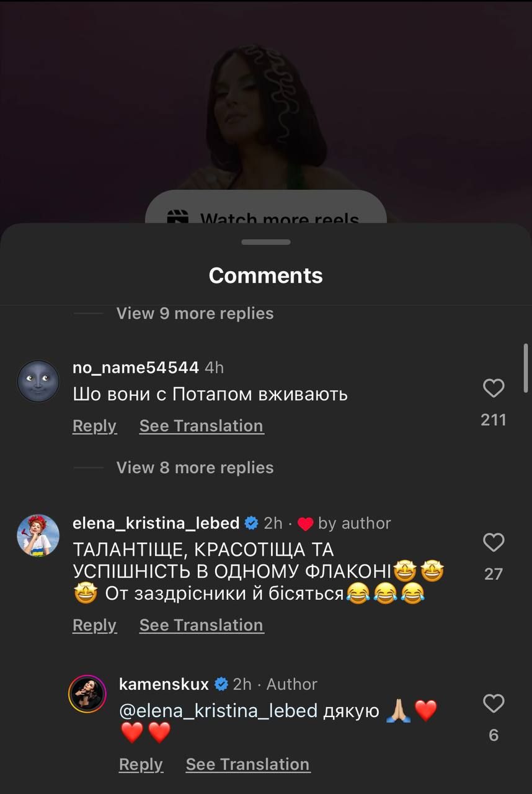
Task: See Translation of no_name54544's comment
Action: tap(202, 426)
